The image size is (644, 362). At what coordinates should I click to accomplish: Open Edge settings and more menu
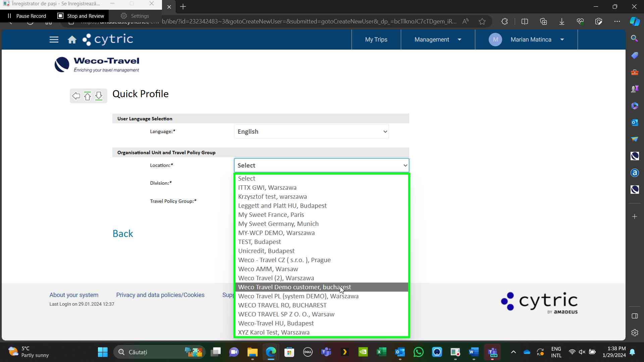pyautogui.click(x=617, y=21)
